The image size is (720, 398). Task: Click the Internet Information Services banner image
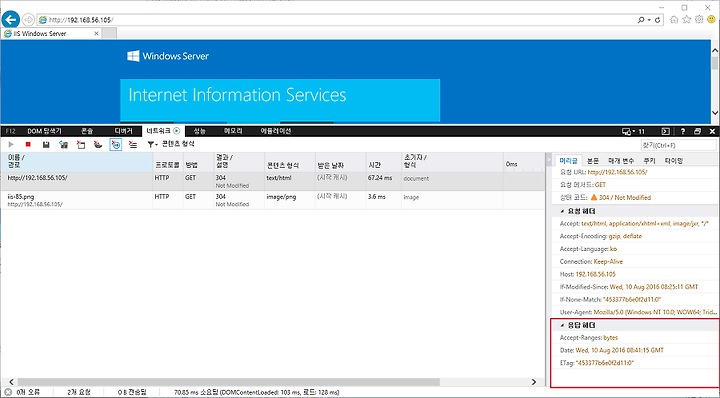280,100
